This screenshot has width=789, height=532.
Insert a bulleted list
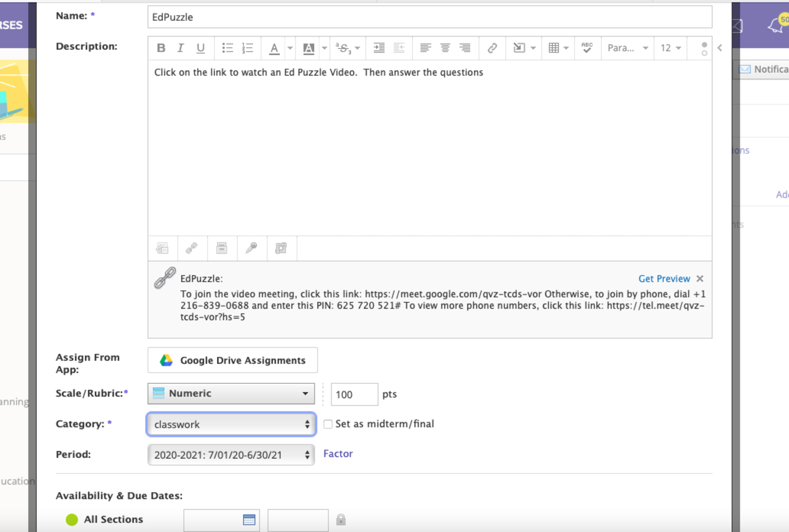[227, 48]
